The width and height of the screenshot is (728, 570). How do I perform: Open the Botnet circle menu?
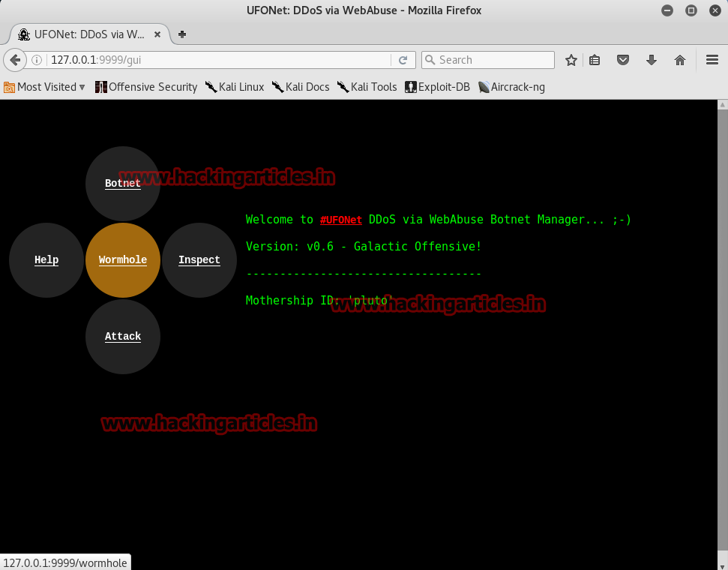pos(122,184)
